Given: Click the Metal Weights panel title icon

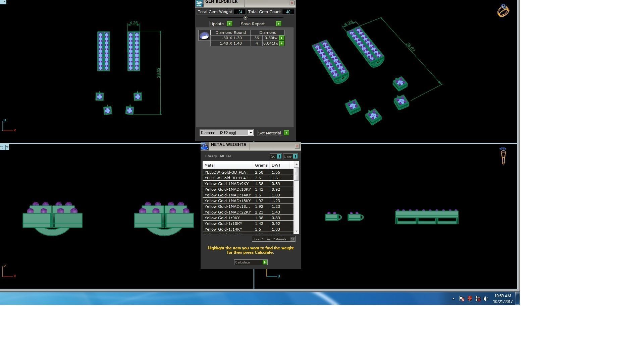Looking at the screenshot, I should click(x=204, y=146).
